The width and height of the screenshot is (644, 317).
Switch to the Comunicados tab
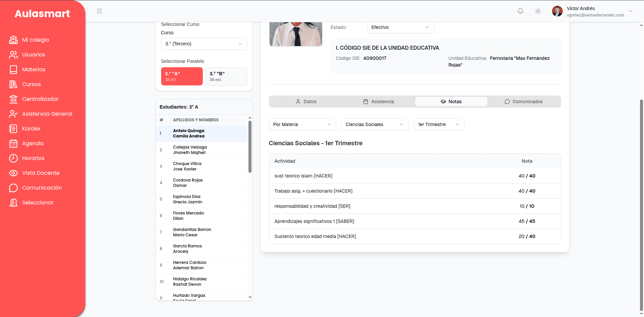[523, 102]
